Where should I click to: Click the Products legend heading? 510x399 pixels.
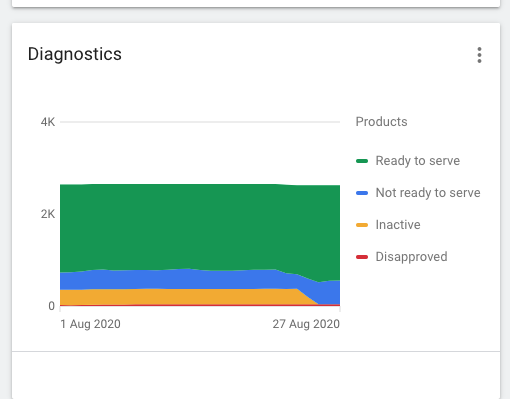pyautogui.click(x=381, y=122)
